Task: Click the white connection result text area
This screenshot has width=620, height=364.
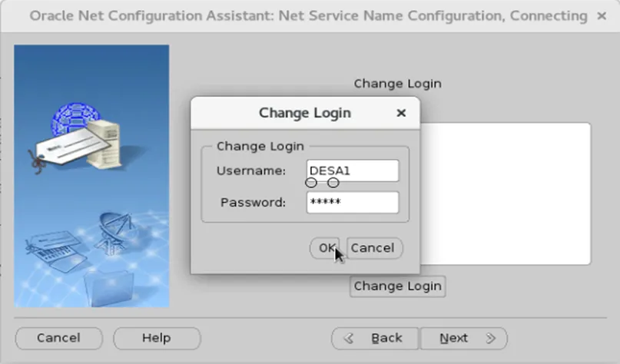Action: [506, 194]
